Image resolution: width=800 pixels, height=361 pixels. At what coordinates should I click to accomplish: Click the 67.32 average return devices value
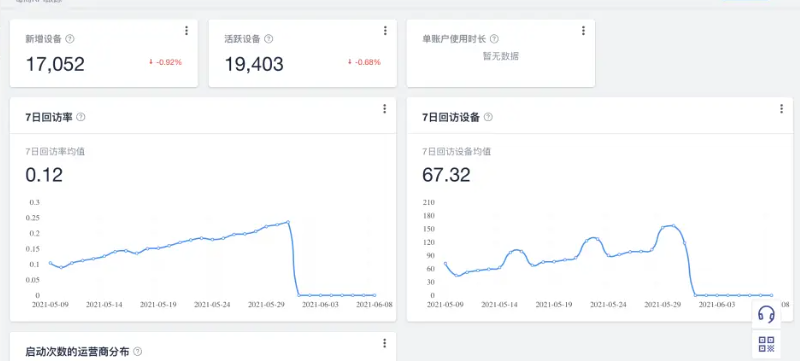pos(446,175)
